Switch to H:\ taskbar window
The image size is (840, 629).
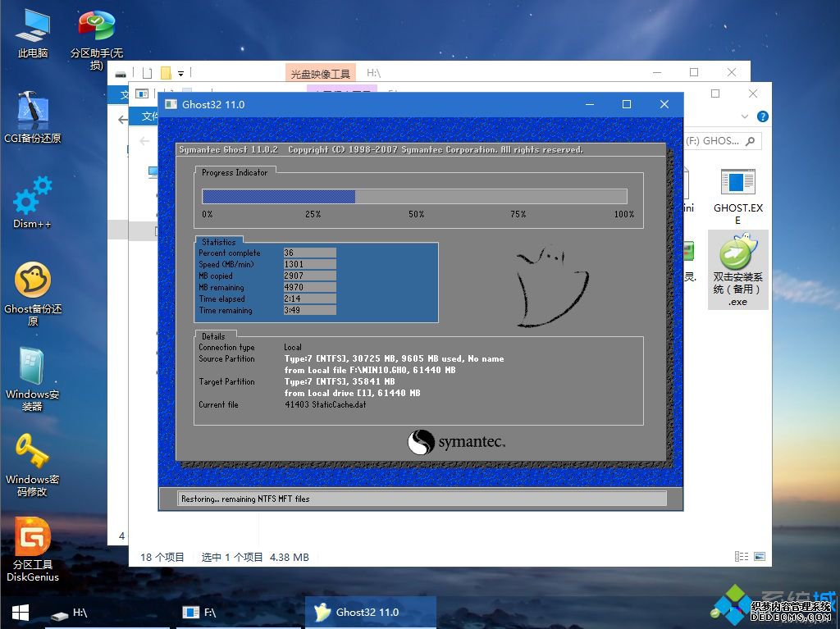[107, 613]
